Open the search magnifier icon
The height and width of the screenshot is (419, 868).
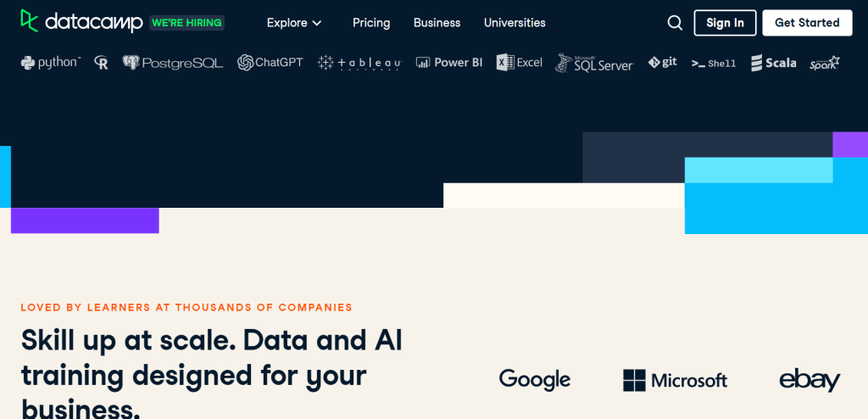[675, 23]
